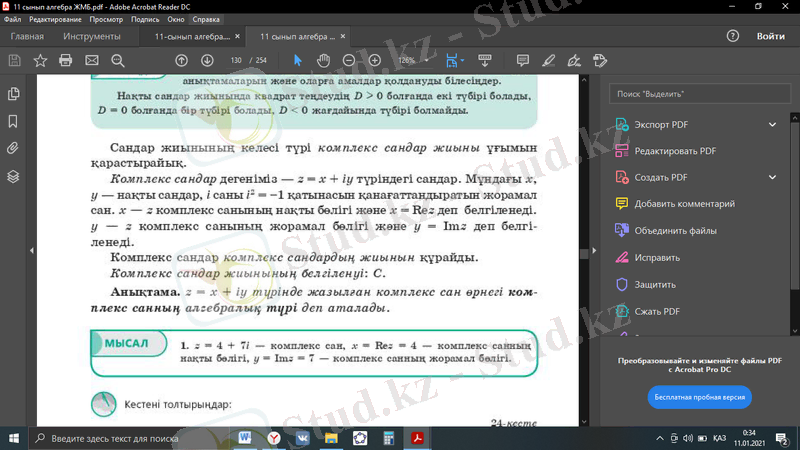Switch to the Инструменты tab

point(92,36)
